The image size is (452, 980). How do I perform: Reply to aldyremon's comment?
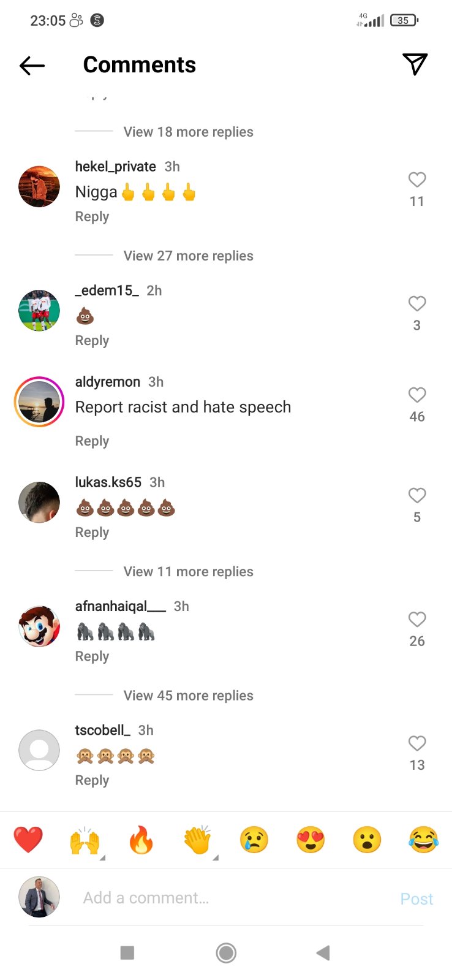click(92, 441)
